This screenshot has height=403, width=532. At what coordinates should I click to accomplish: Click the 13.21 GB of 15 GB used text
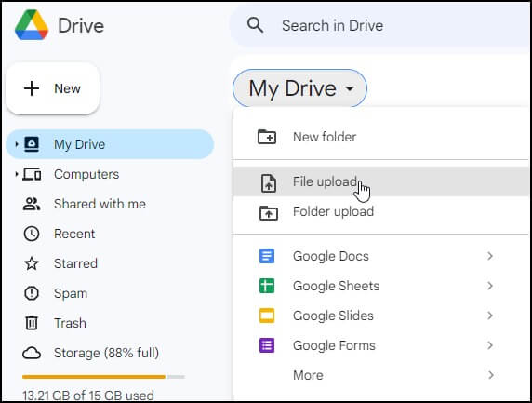88,396
